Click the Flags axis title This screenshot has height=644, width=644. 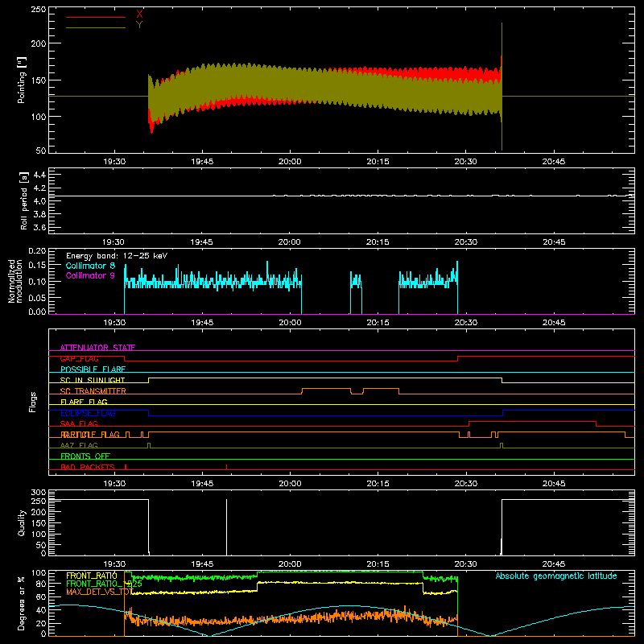coord(33,402)
